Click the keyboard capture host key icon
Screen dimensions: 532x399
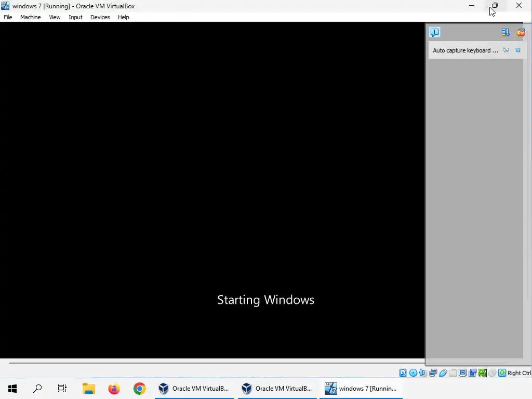[x=502, y=373]
